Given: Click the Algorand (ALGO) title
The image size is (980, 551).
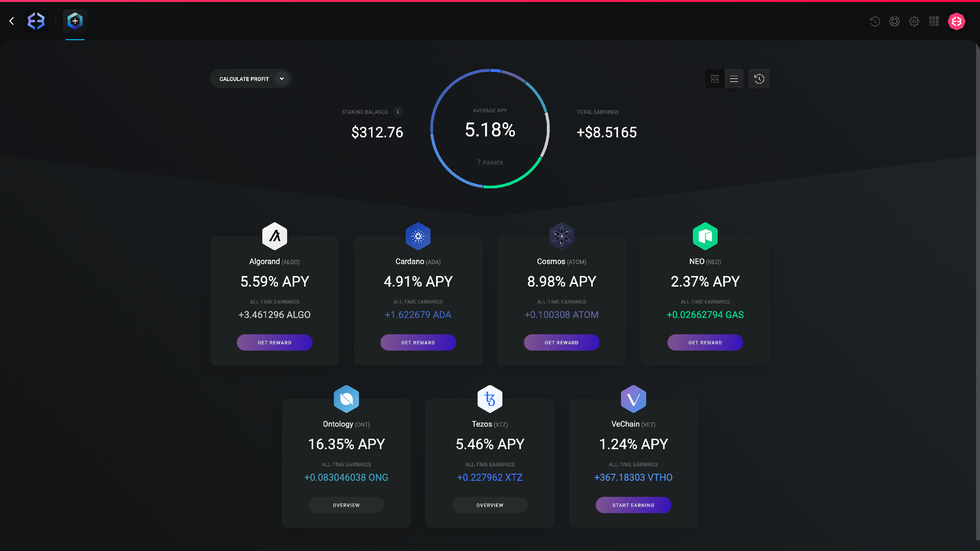Looking at the screenshot, I should tap(275, 261).
